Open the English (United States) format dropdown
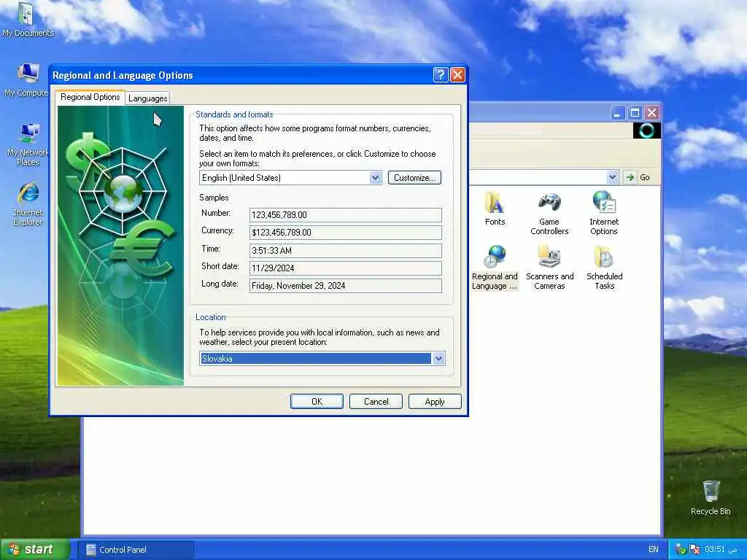 (376, 178)
